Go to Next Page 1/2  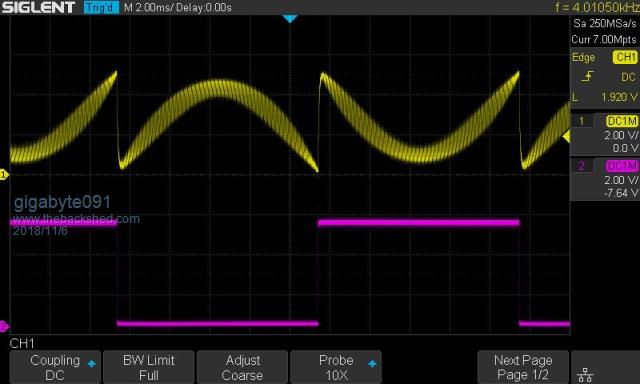(x=523, y=367)
